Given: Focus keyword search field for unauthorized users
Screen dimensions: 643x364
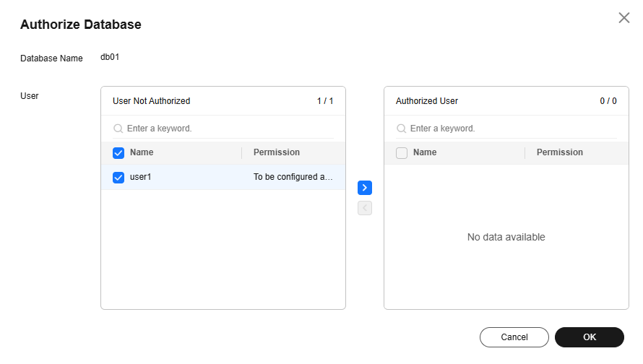Looking at the screenshot, I should pos(228,129).
